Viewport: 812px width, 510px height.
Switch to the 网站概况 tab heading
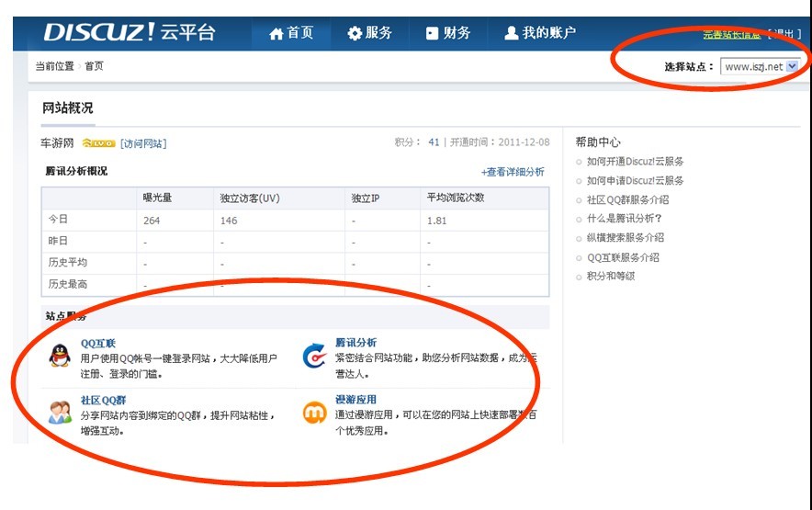pyautogui.click(x=68, y=108)
